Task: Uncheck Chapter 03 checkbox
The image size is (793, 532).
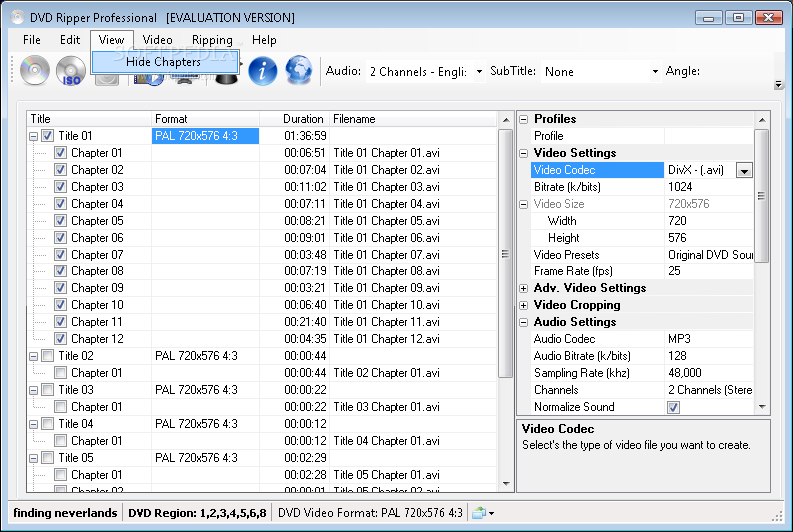Action: 60,187
